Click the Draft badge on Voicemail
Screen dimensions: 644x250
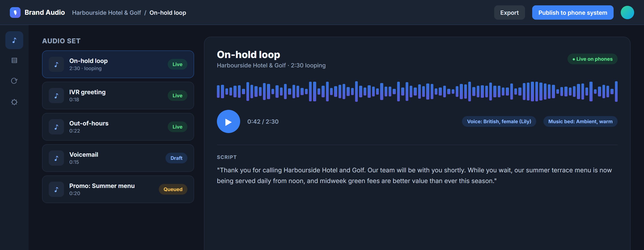coord(176,158)
